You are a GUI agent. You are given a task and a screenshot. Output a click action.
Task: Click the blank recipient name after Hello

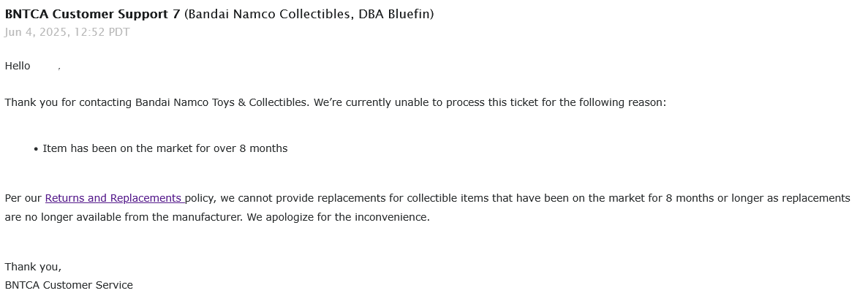tap(45, 66)
